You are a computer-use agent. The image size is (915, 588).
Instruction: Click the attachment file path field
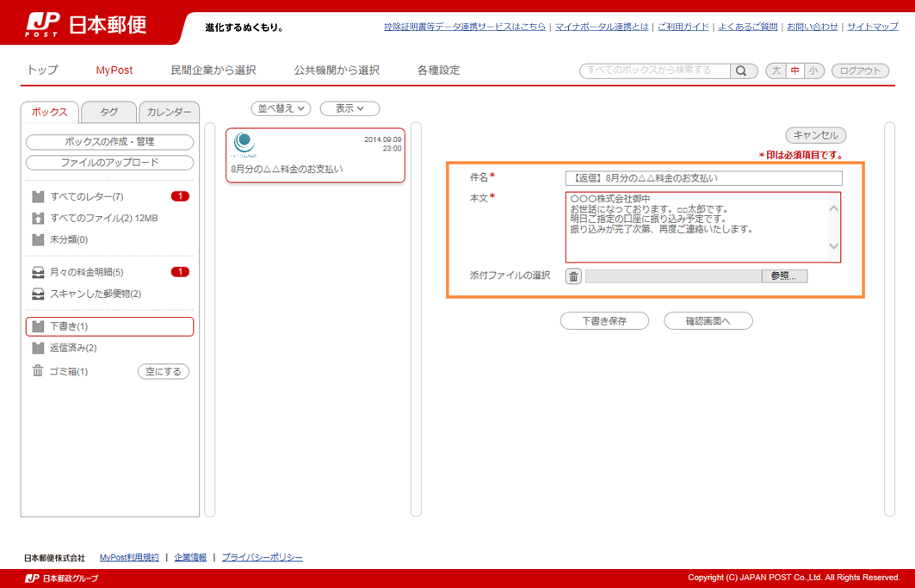click(673, 276)
